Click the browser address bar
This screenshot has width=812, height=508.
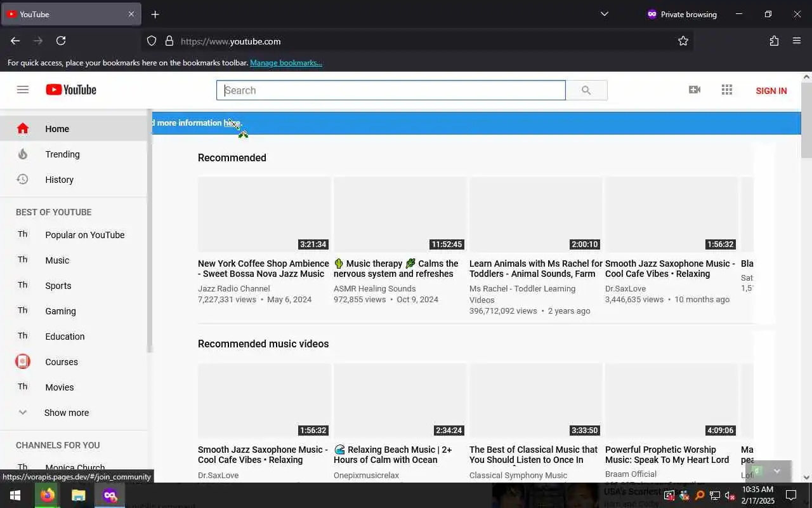point(419,41)
